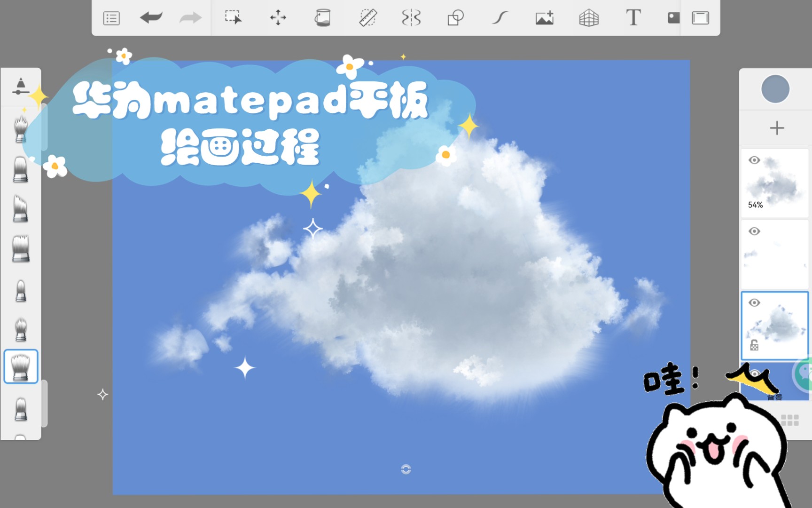Screen dimensions: 812x508
Task: Tap the Import Image icon
Action: point(545,18)
